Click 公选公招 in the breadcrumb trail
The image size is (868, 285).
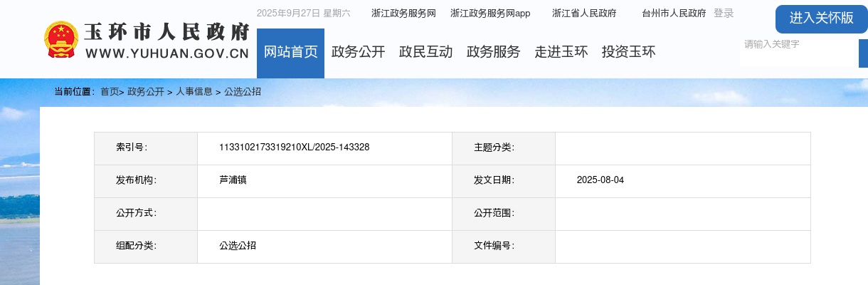[x=243, y=92]
